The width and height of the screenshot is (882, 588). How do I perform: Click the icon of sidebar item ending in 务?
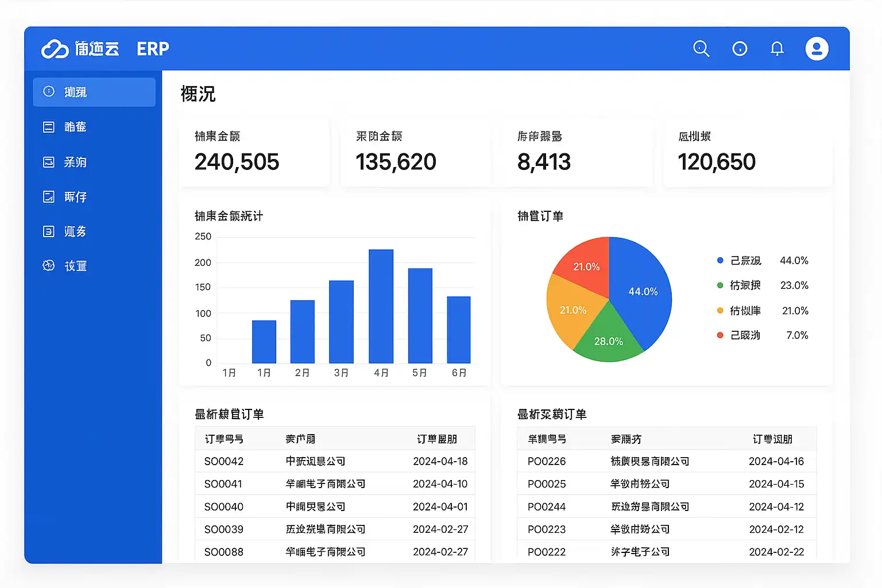pos(49,231)
